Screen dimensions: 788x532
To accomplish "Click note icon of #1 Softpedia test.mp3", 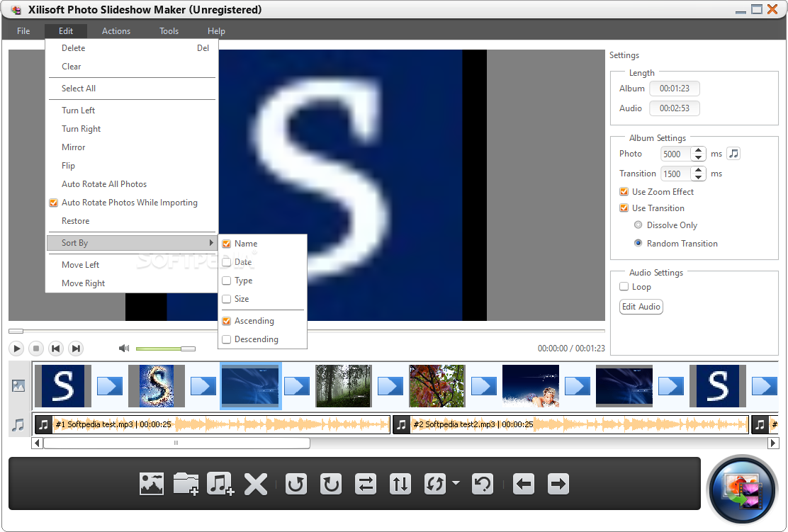I will [44, 424].
